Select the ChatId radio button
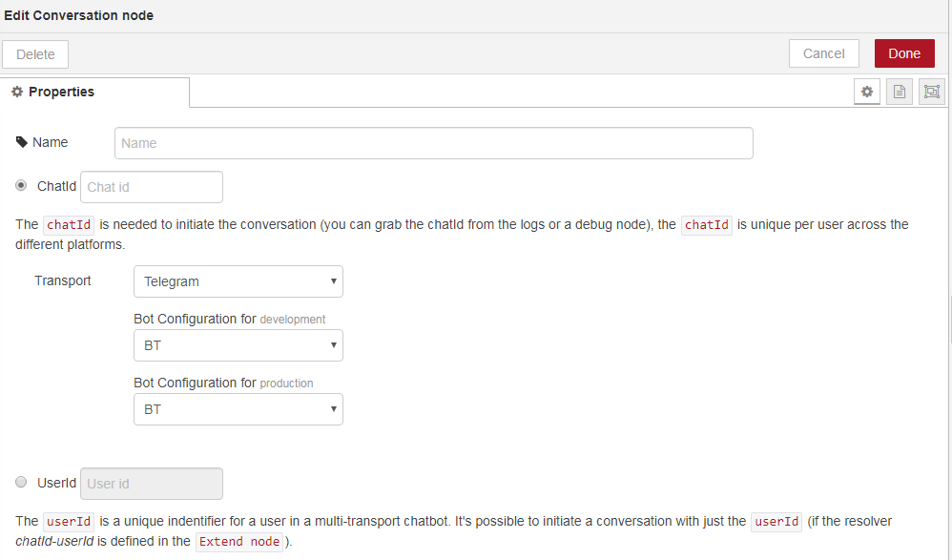Viewport: 952px width, 560px height. tap(21, 185)
